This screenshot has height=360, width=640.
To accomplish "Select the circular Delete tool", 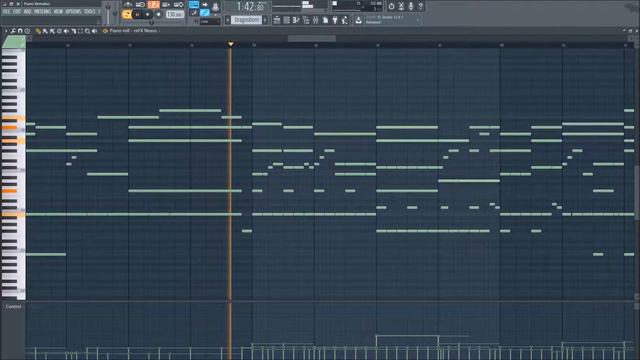I will point(59,31).
